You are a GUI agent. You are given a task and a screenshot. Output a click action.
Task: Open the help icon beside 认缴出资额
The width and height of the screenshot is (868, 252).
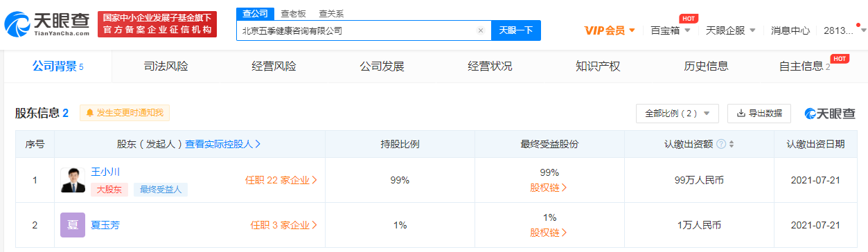point(721,144)
